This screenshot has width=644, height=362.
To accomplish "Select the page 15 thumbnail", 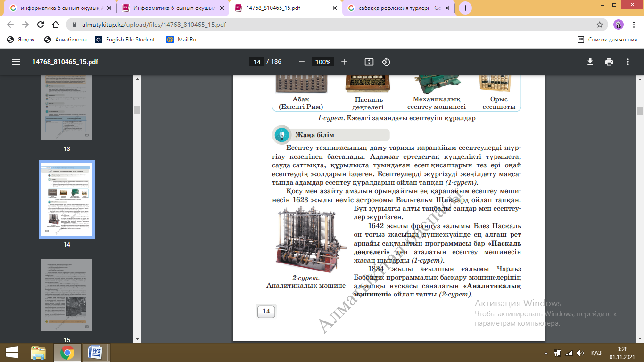I will tap(66, 295).
